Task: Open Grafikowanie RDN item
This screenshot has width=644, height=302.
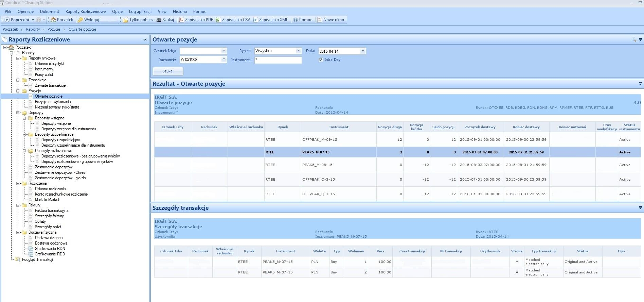Action: click(x=50, y=249)
